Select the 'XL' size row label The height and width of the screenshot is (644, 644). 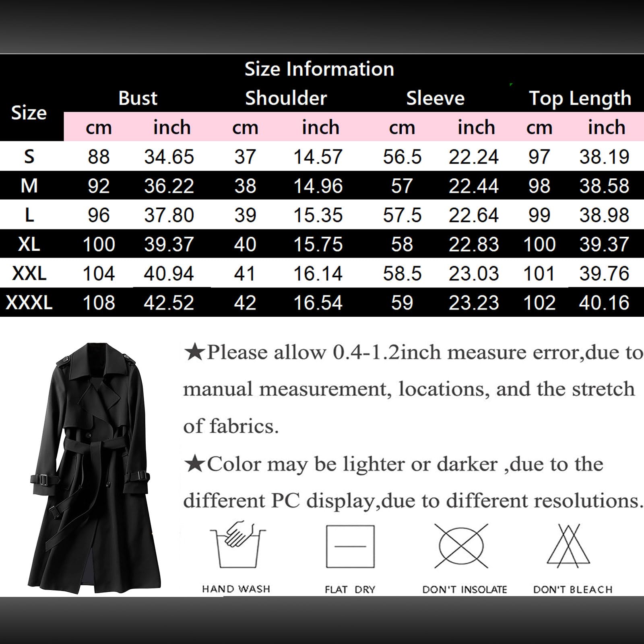pyautogui.click(x=29, y=244)
